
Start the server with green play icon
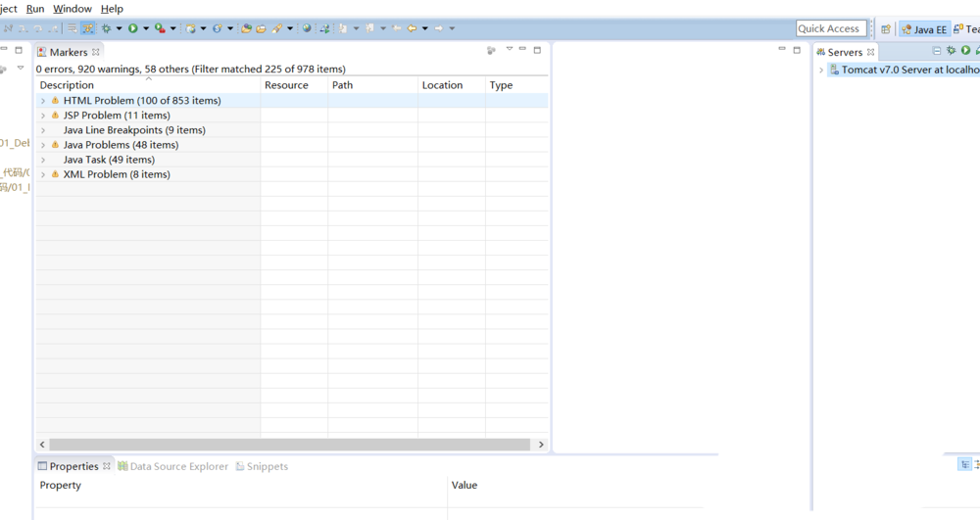(x=965, y=51)
